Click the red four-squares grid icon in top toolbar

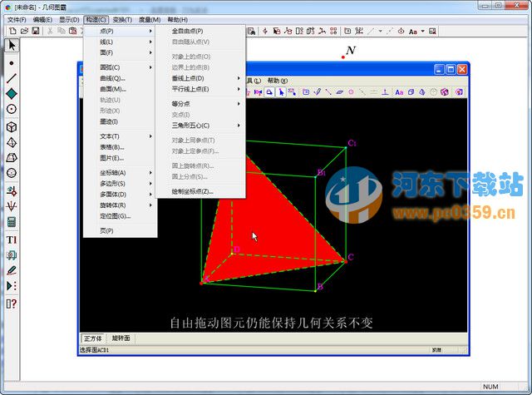[x=333, y=32]
